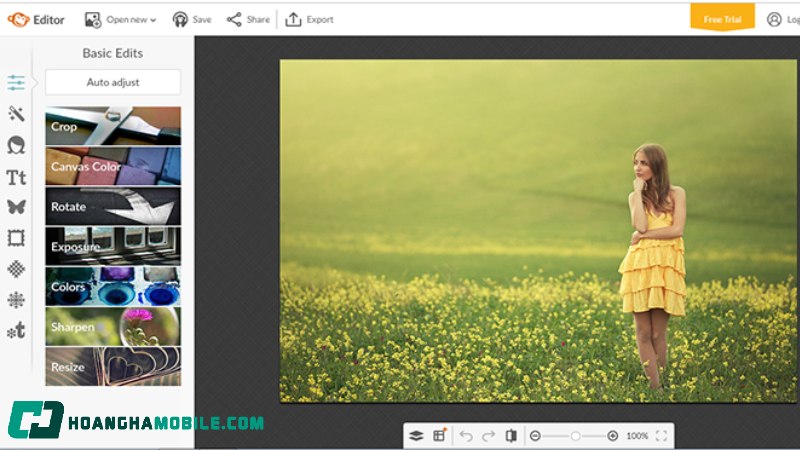This screenshot has width=800, height=450.
Task: Open the Sharpen tool
Action: tap(113, 327)
